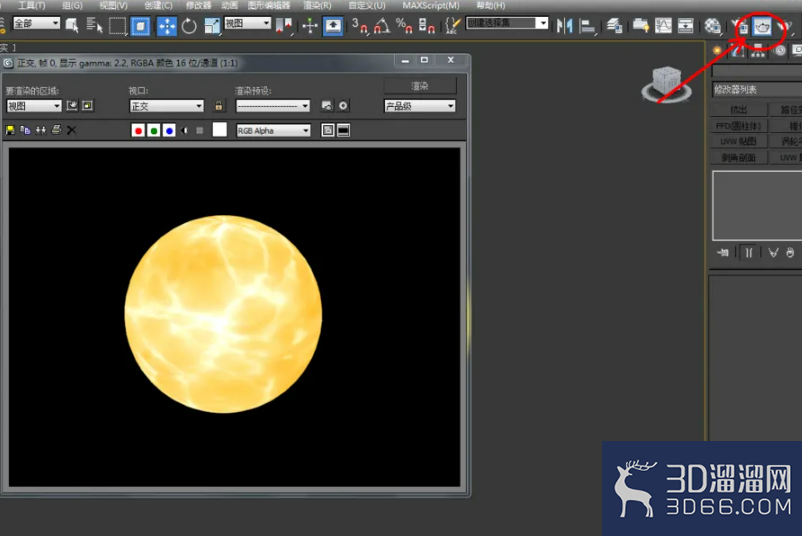Toggle the blue channel display
Screen dimensions: 802x536
pyautogui.click(x=169, y=130)
